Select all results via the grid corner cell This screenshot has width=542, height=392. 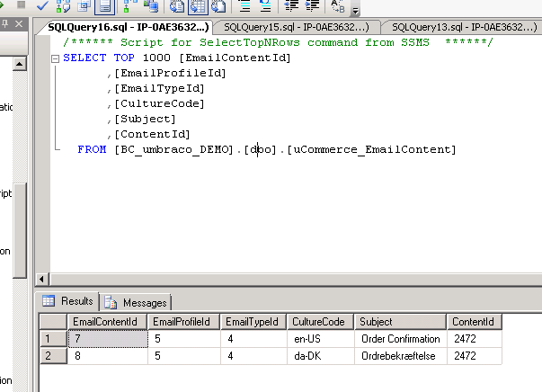[x=53, y=322]
